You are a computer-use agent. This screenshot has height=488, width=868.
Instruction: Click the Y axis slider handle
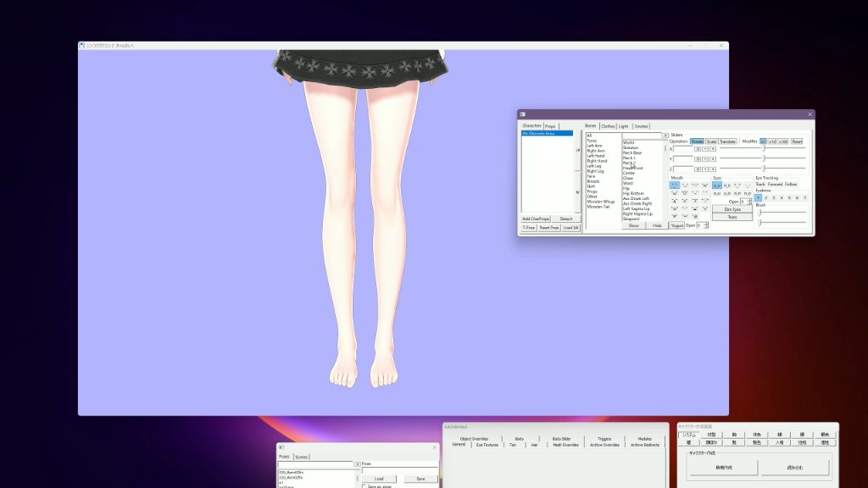click(764, 158)
